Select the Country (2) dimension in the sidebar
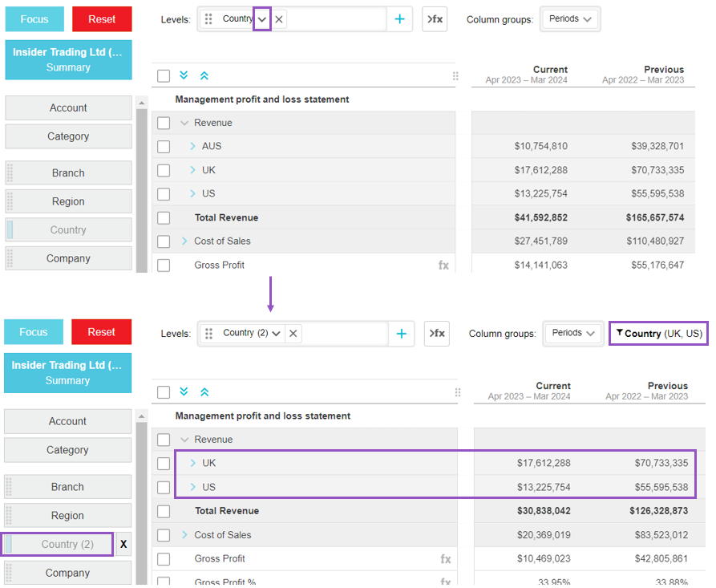Image resolution: width=716 pixels, height=588 pixels. (59, 544)
